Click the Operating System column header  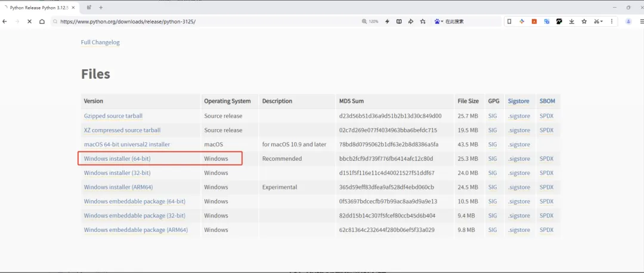pos(227,101)
